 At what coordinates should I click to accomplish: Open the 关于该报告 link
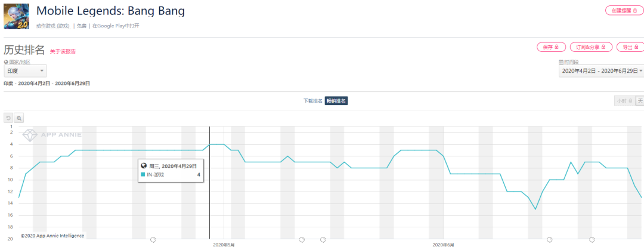[x=63, y=51]
